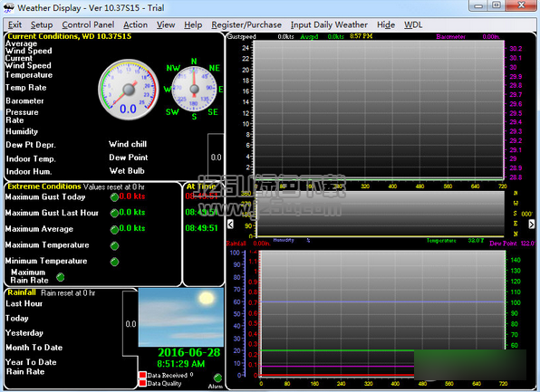Click the 'Rain Rate' label in Rainfall panel
540x392 pixels.
25,372
